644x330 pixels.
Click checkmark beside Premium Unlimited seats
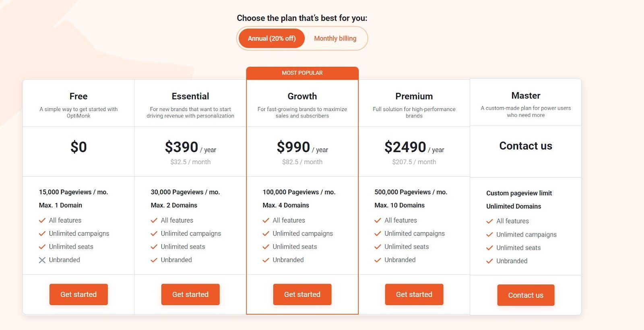378,247
